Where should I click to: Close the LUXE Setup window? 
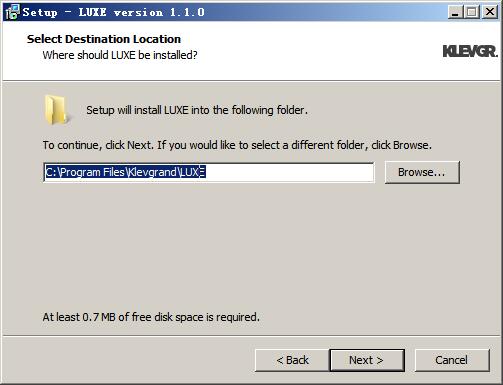[x=490, y=12]
